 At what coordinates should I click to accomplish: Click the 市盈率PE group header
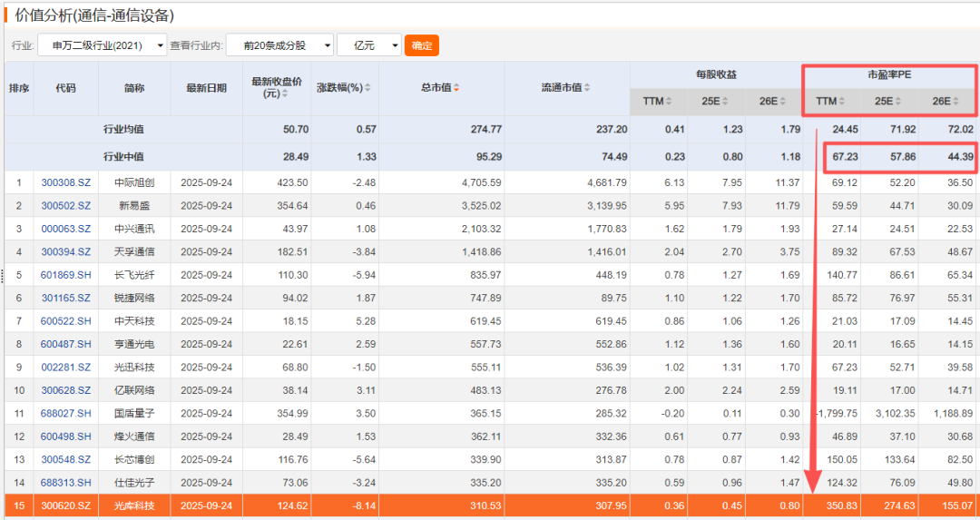[888, 74]
